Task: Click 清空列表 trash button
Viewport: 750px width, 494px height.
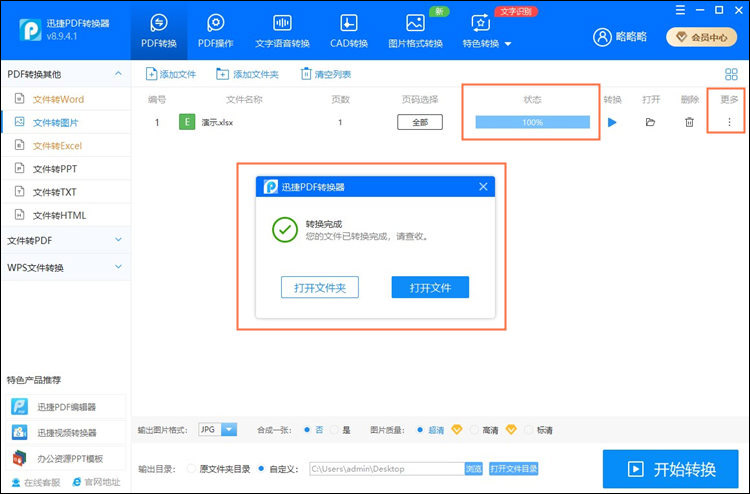Action: click(326, 74)
